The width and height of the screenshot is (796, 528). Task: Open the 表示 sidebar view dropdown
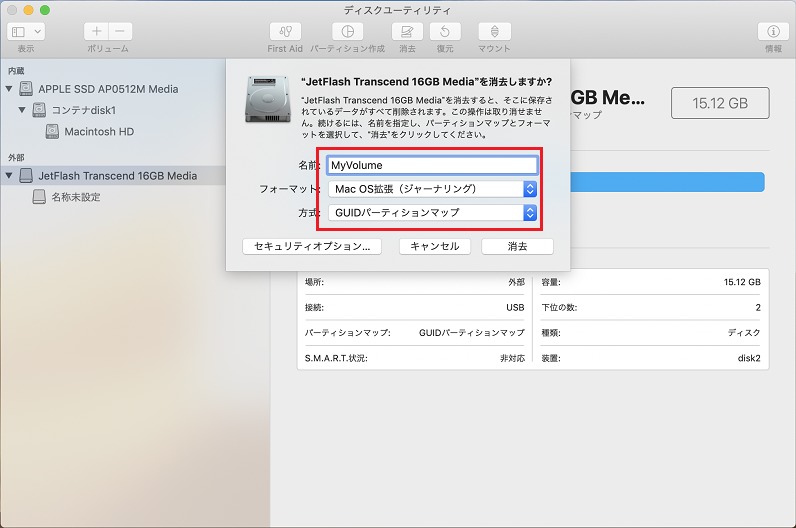26,31
